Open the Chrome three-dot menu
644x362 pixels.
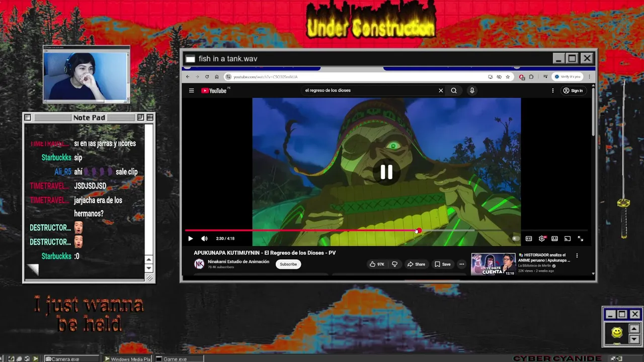click(x=589, y=77)
